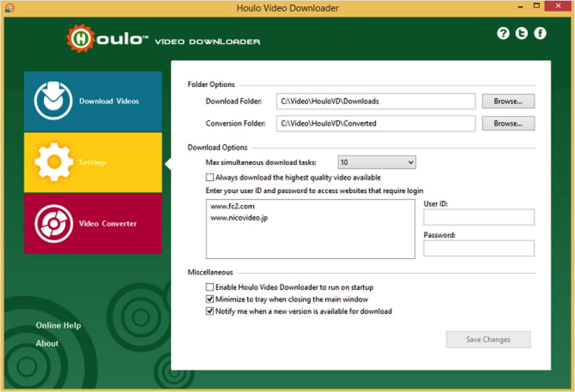Select www.nicovideo.jp in website list
The height and width of the screenshot is (392, 575).
[x=239, y=218]
